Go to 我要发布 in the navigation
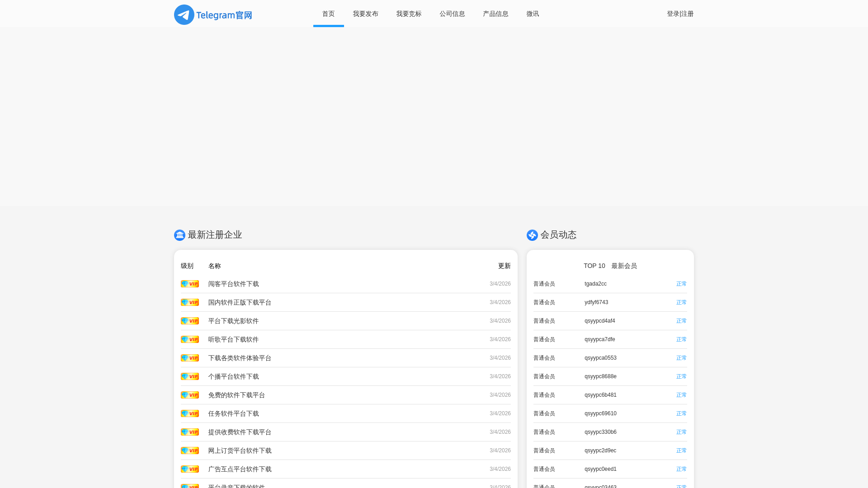 pos(366,14)
